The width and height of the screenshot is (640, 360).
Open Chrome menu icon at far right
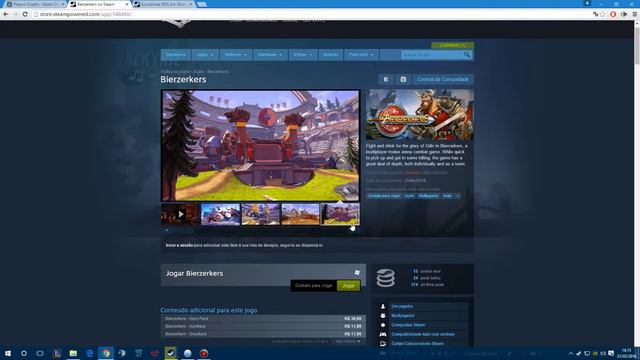click(635, 14)
